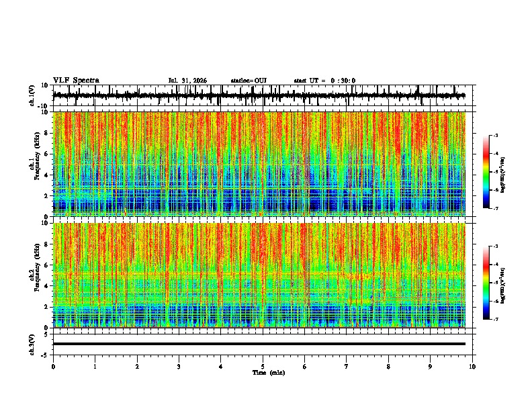
Task: Select the start UT 0:30:0 text
Action: (324, 81)
